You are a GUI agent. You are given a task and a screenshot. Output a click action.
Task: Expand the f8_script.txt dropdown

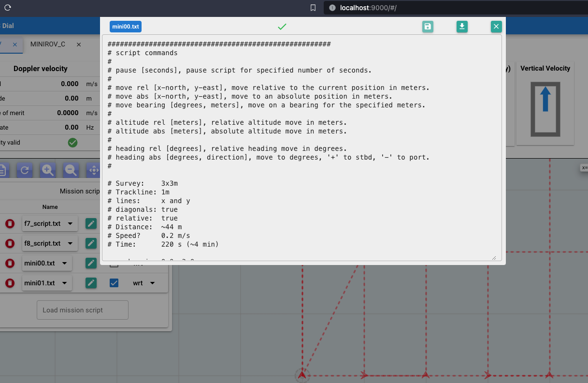50,243
